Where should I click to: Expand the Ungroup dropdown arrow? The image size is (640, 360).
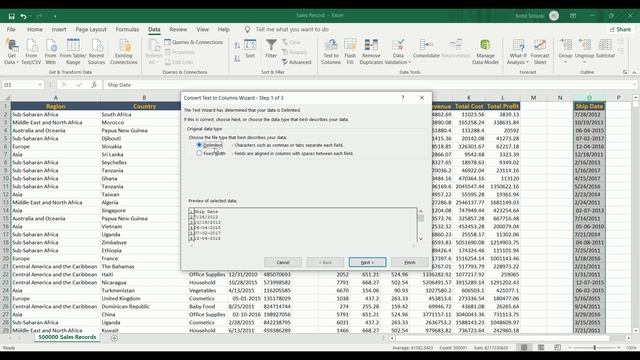click(x=584, y=62)
